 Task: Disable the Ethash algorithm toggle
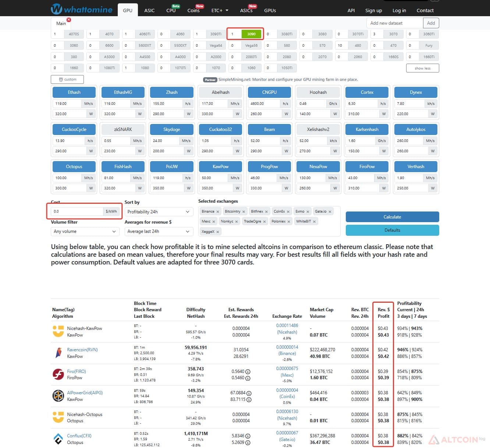[74, 92]
